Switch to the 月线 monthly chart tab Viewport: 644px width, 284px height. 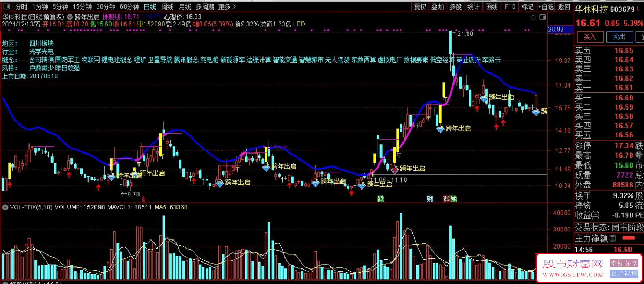pyautogui.click(x=185, y=7)
